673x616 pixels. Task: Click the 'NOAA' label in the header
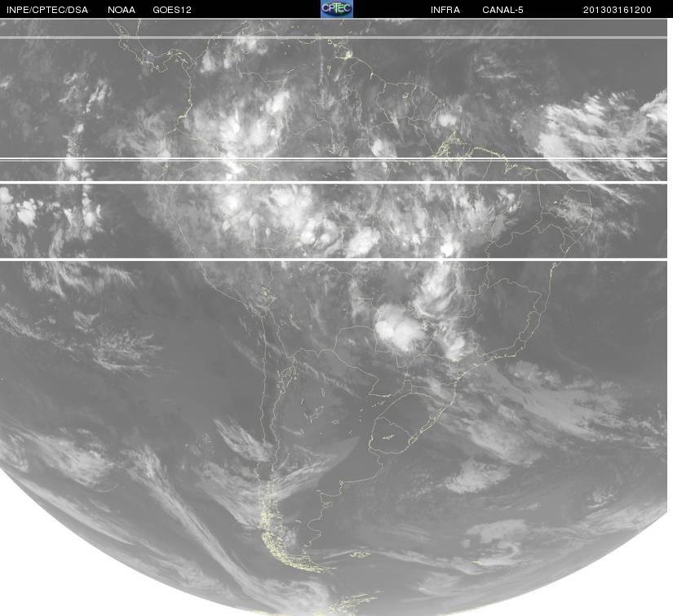point(122,10)
